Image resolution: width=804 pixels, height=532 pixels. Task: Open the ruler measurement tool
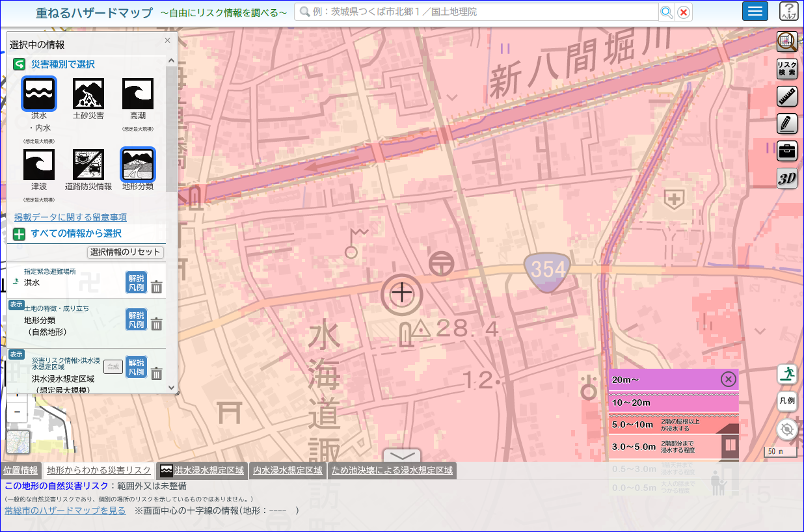787,96
